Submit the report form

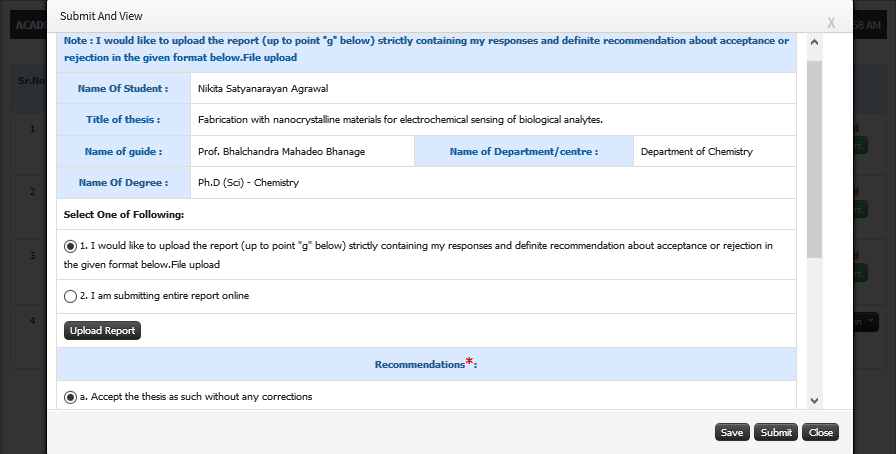[776, 432]
